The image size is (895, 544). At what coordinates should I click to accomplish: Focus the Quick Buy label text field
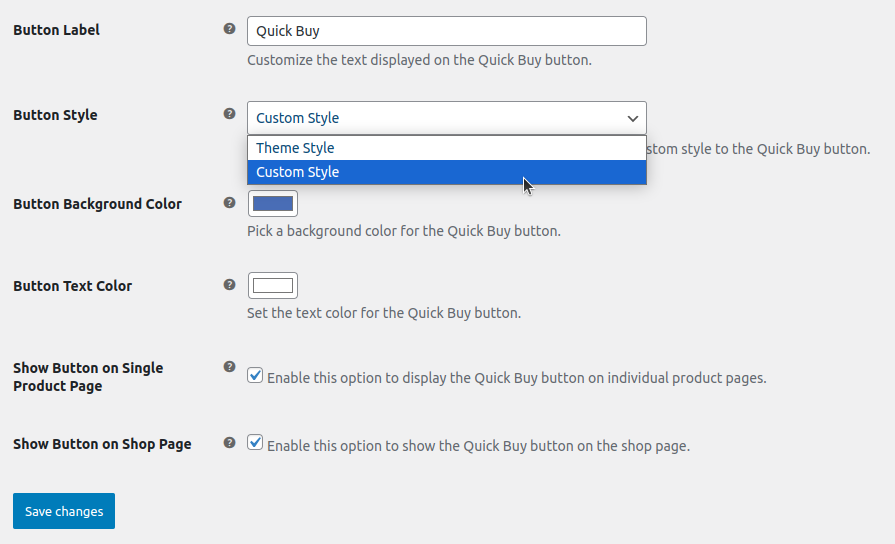pyautogui.click(x=446, y=31)
